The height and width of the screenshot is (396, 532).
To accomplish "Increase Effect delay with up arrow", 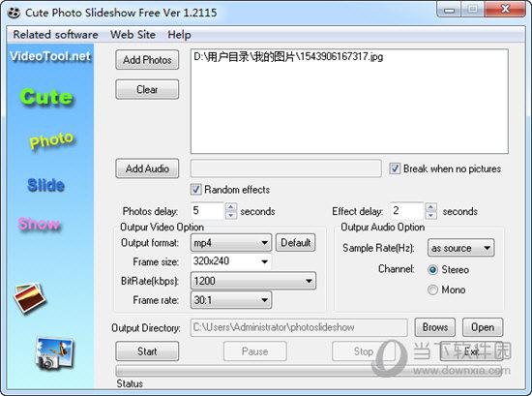I will [430, 207].
